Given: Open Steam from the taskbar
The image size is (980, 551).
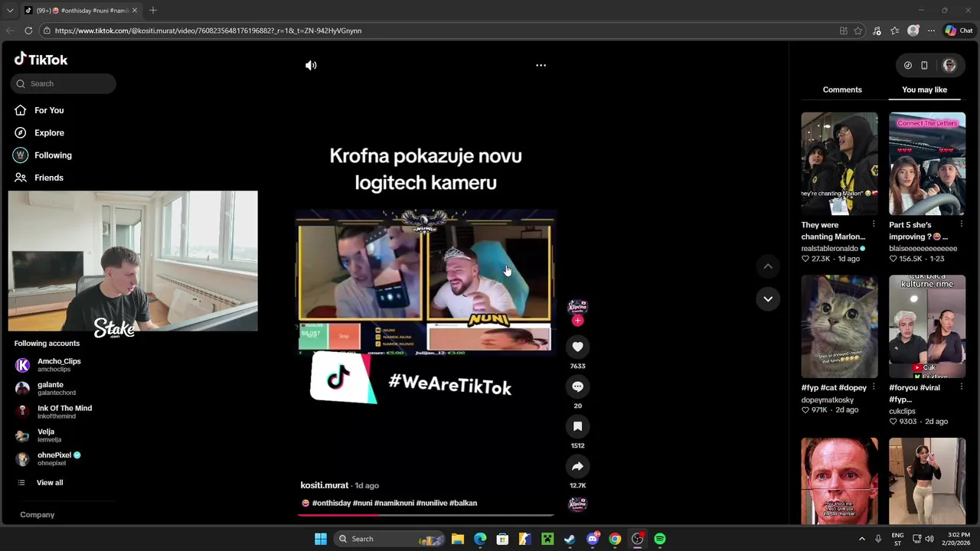Looking at the screenshot, I should pyautogui.click(x=570, y=539).
